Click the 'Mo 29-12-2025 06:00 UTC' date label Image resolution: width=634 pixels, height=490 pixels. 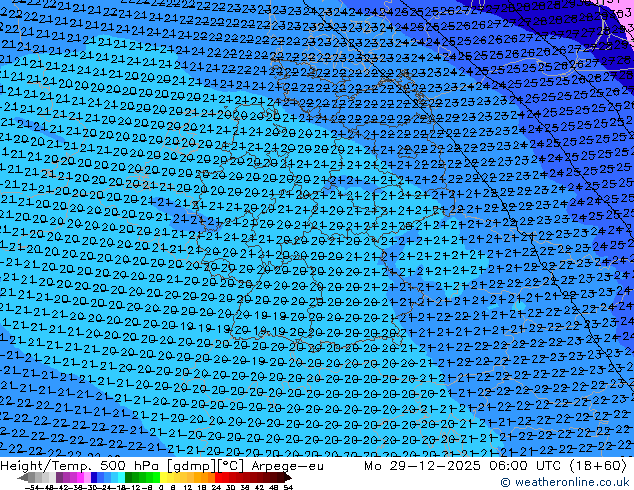tap(462, 466)
